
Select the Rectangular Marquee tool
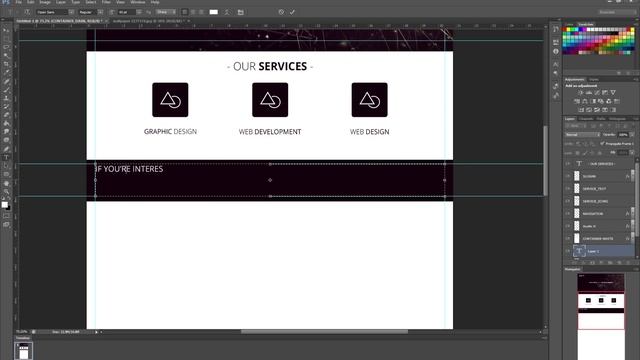6,39
